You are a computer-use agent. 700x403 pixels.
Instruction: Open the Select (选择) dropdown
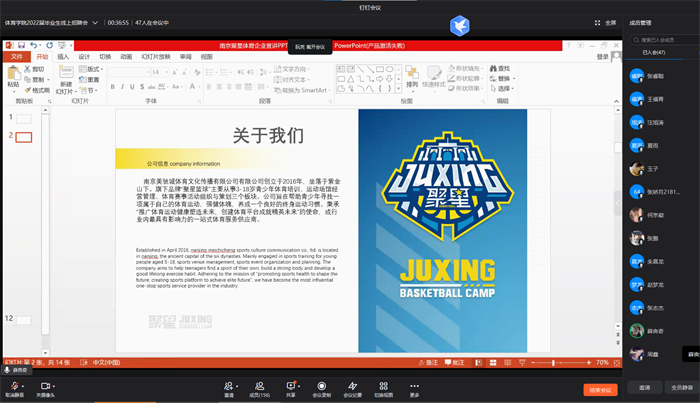pyautogui.click(x=502, y=88)
